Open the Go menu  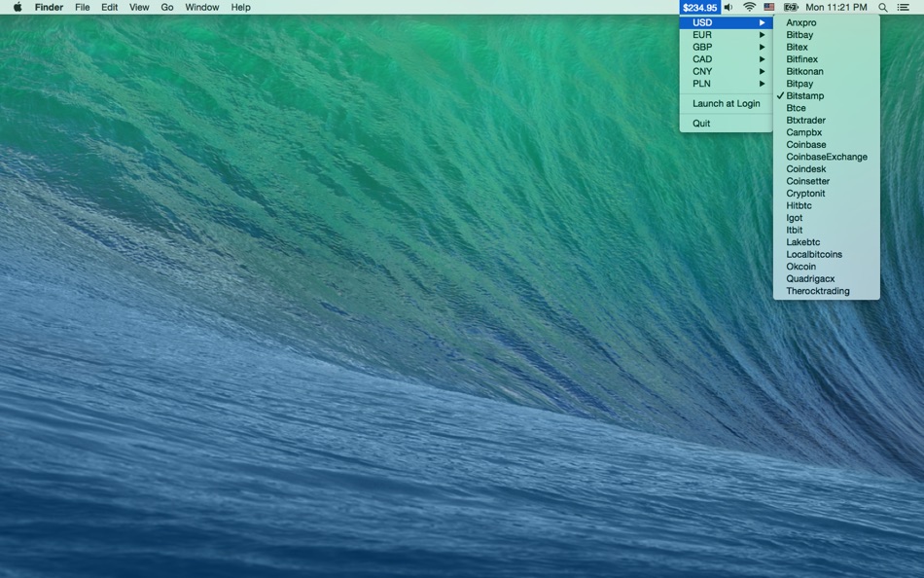tap(167, 7)
